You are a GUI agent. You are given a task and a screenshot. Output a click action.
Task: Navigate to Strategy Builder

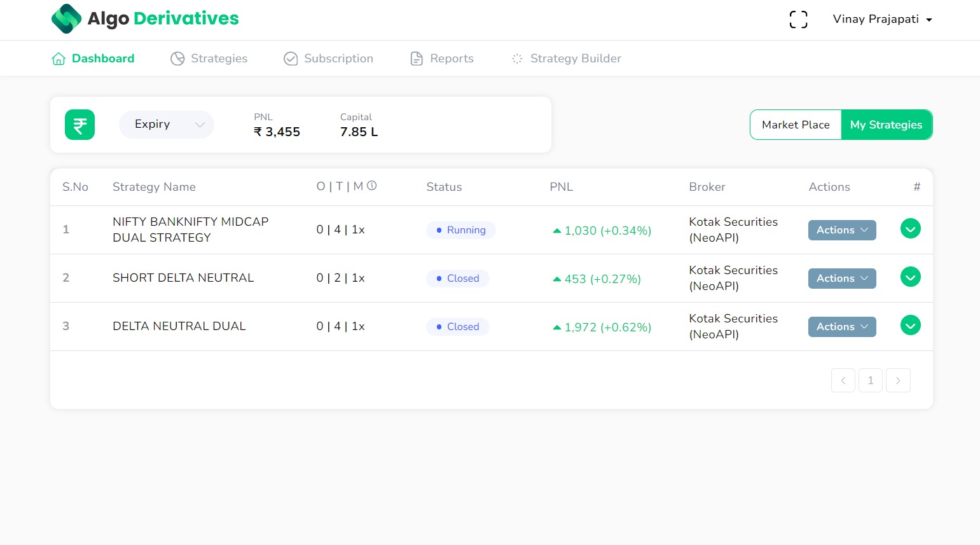pos(566,59)
